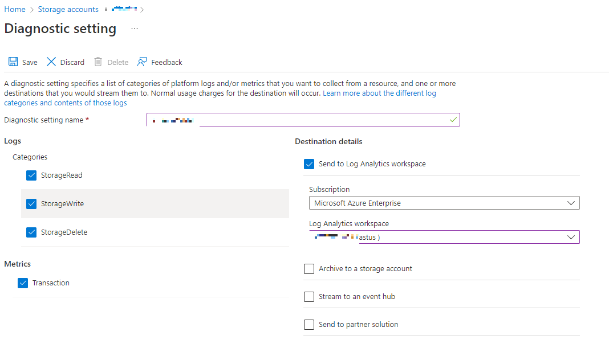Open the ellipsis menu beside Diagnostic setting
Viewport: 609px width, 364px height.
click(x=135, y=28)
